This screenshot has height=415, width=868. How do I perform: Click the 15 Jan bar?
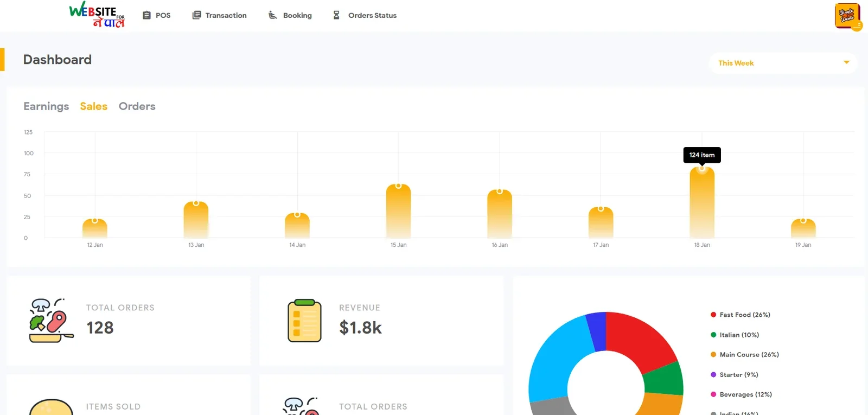pos(398,211)
